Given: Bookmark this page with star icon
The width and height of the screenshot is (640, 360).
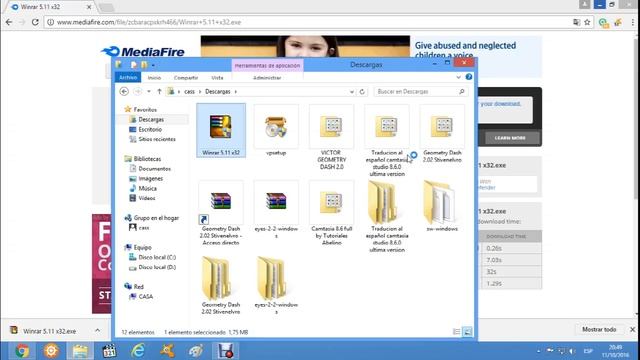Looking at the screenshot, I should 587,22.
